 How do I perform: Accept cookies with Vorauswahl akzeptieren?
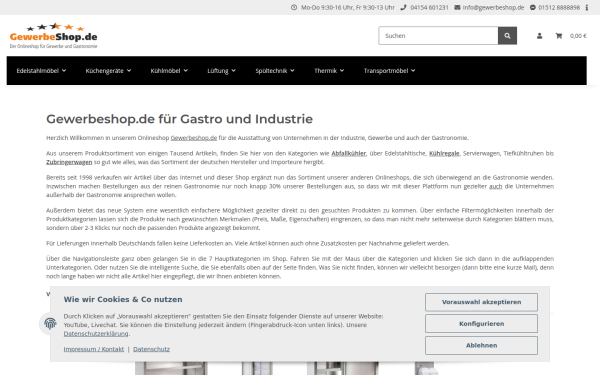pos(481,302)
